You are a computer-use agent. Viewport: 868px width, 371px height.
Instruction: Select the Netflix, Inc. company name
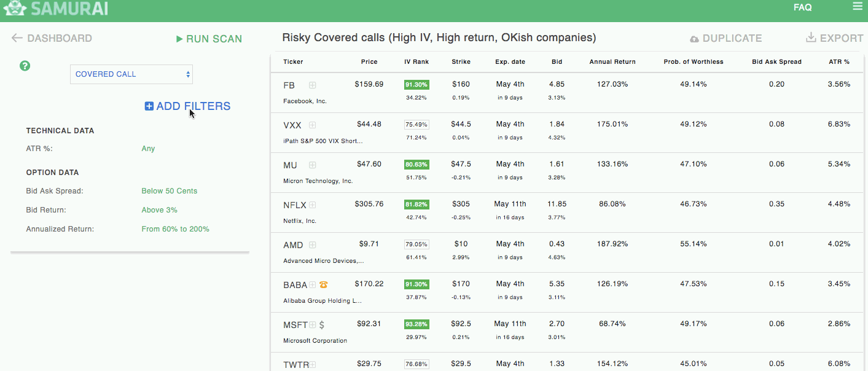(x=300, y=221)
